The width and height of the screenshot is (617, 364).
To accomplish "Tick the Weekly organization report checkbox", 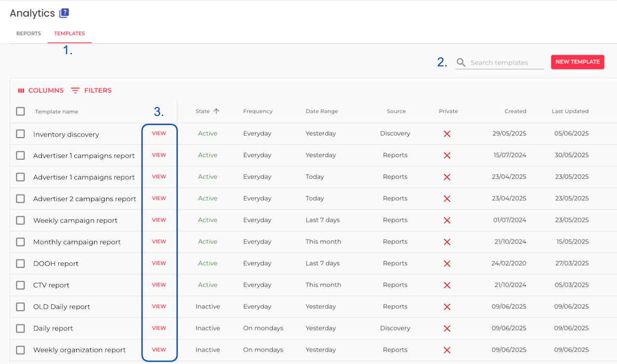I will click(x=20, y=350).
